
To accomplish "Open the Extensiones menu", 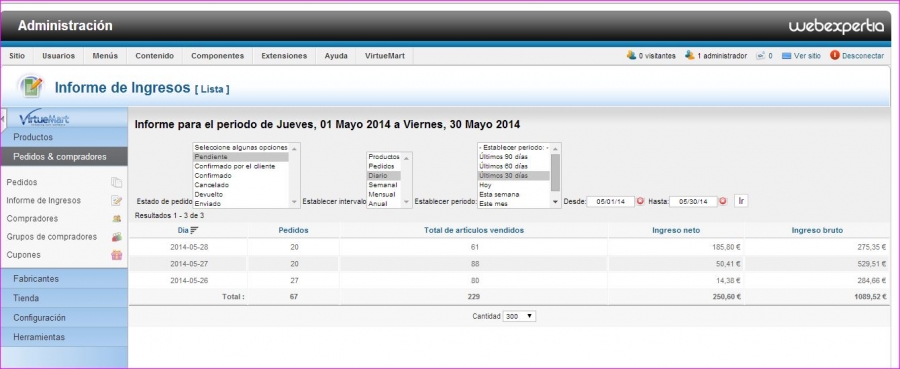I will pos(284,56).
